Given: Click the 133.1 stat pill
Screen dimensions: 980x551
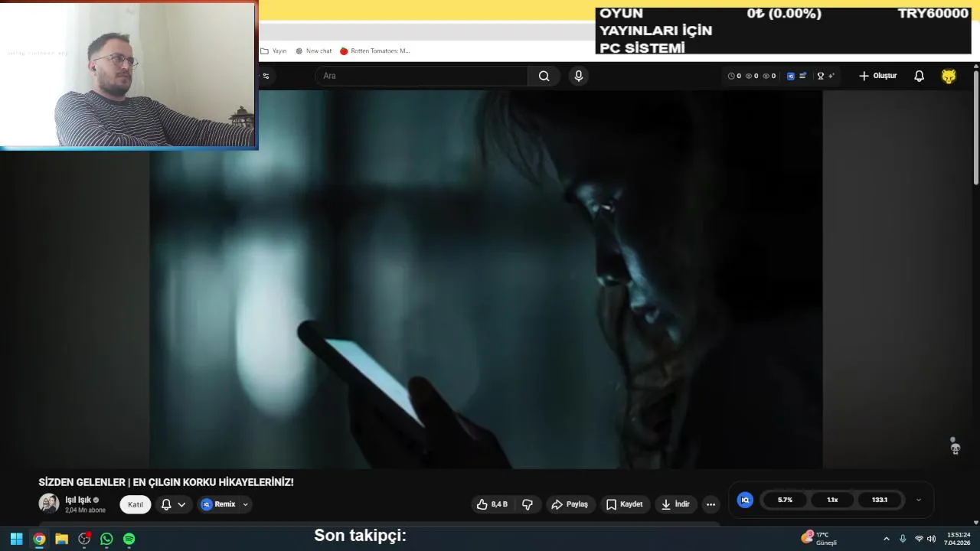Looking at the screenshot, I should click(880, 500).
